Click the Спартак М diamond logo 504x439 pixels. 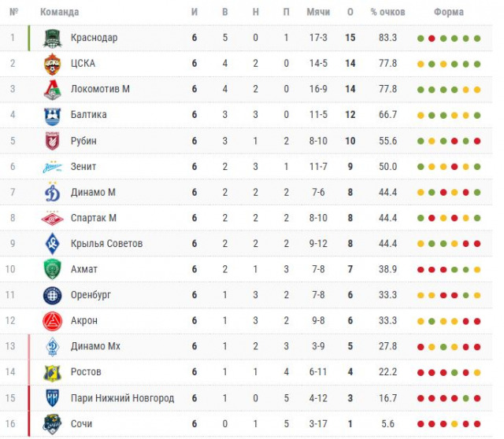coord(52,218)
